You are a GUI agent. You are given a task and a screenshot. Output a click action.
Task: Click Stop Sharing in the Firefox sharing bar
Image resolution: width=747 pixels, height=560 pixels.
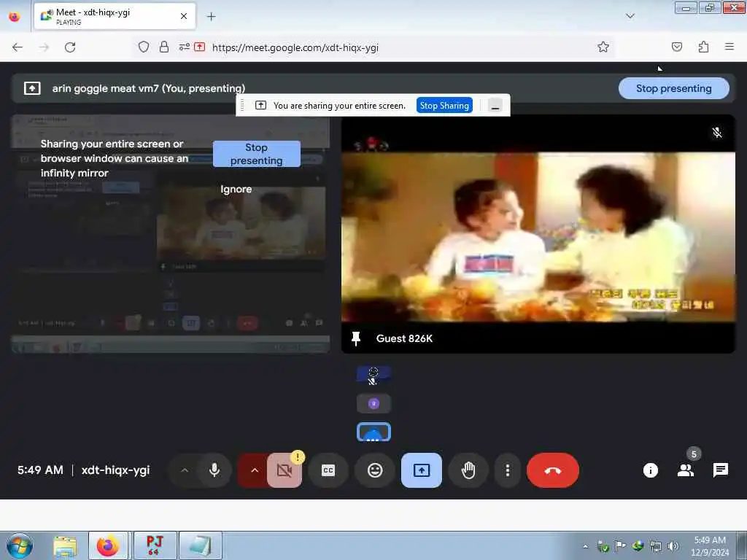coord(444,106)
